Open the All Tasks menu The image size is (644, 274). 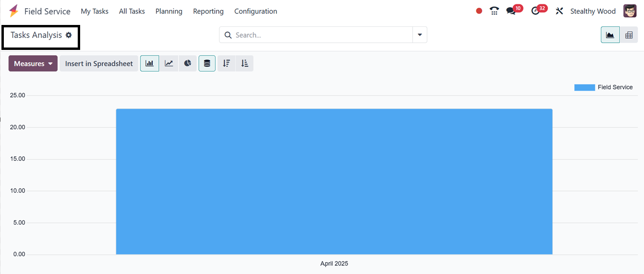click(x=132, y=11)
